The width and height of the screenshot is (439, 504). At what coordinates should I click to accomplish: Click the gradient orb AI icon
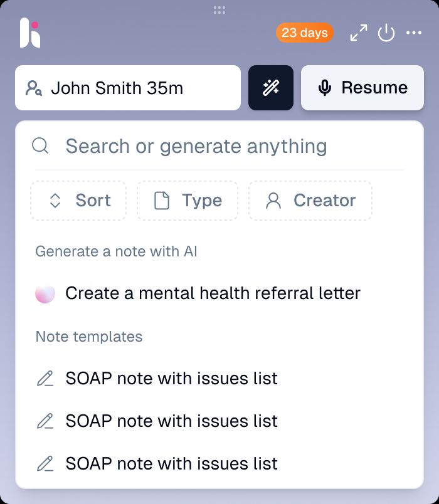(45, 293)
